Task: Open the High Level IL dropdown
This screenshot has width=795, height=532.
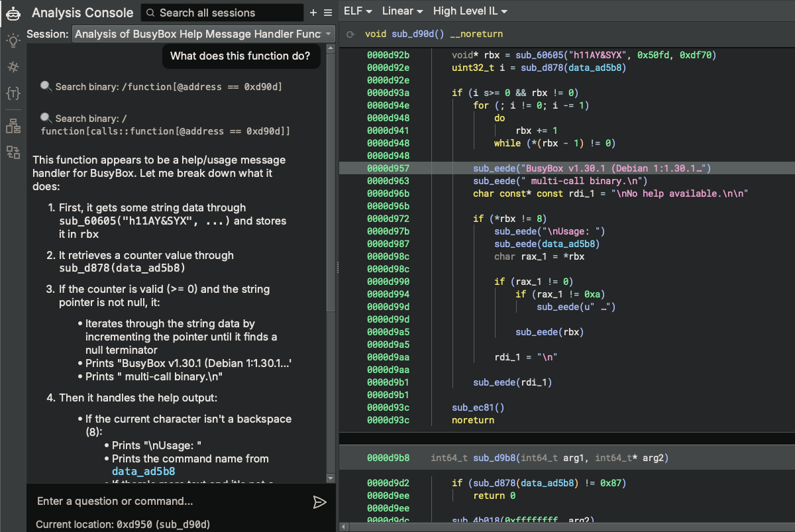Action: point(469,11)
